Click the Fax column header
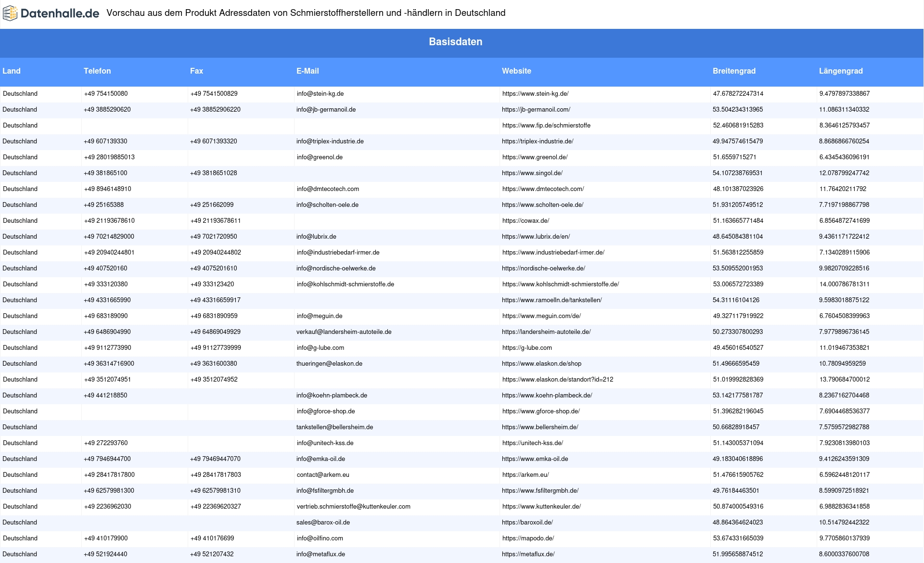This screenshot has height=563, width=924. [196, 71]
